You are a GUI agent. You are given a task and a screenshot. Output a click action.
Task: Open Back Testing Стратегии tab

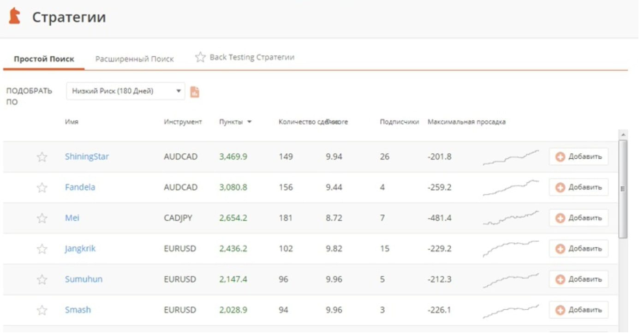[x=252, y=57]
